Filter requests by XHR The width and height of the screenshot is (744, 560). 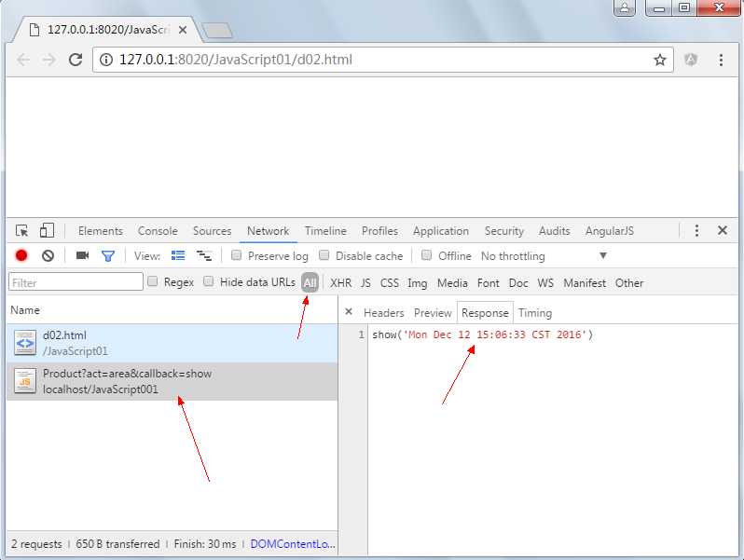340,283
